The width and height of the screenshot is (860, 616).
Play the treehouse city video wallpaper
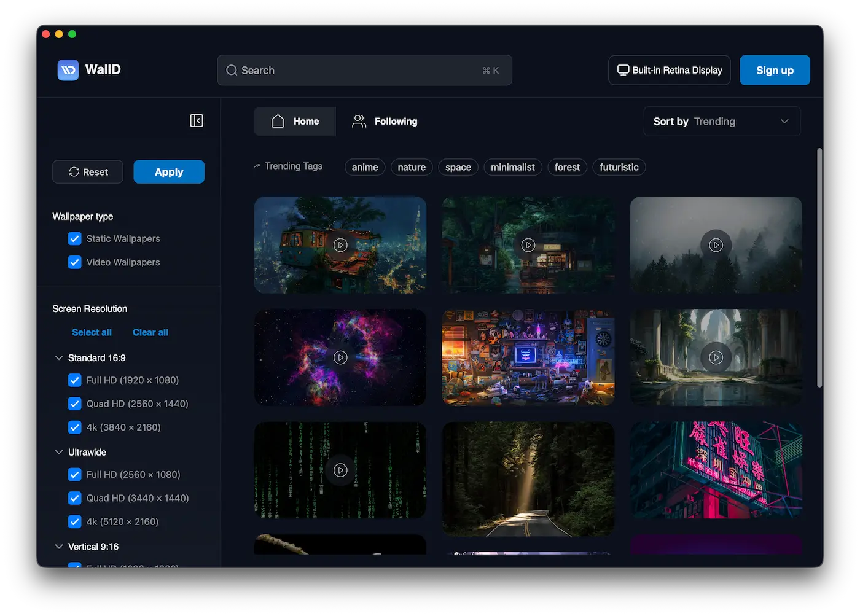[x=340, y=245]
